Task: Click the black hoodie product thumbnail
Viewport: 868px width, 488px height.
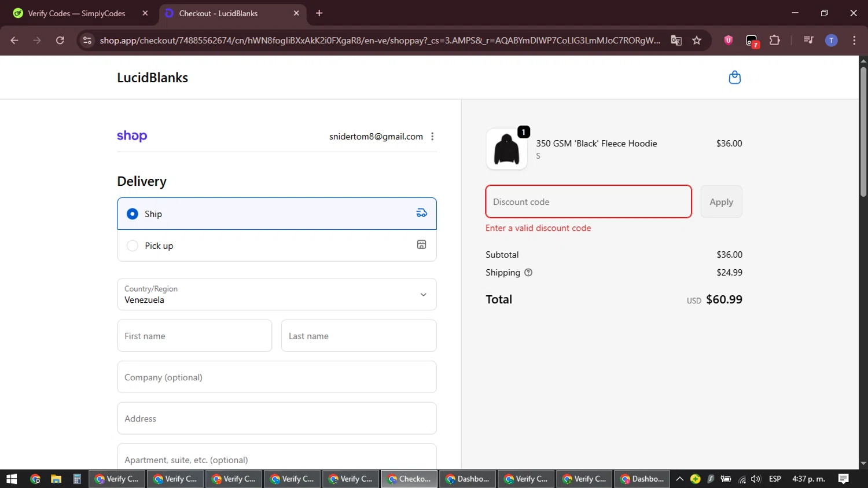Action: click(507, 149)
